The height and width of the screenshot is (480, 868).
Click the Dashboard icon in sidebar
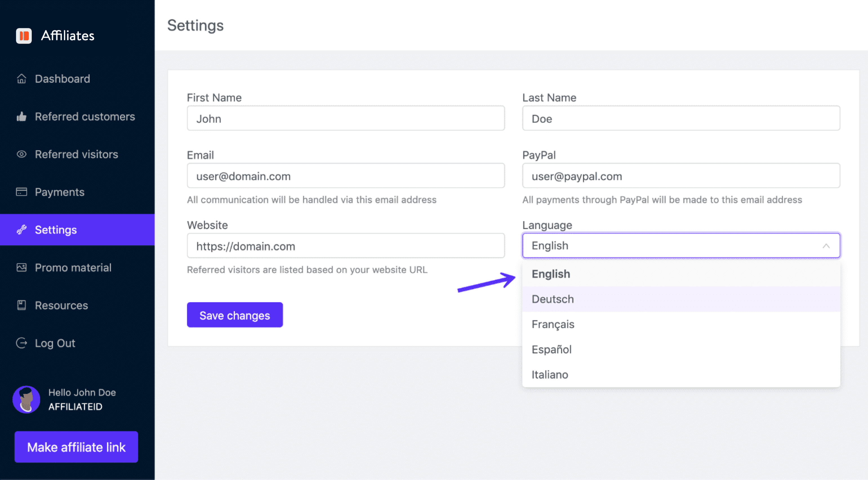[22, 78]
